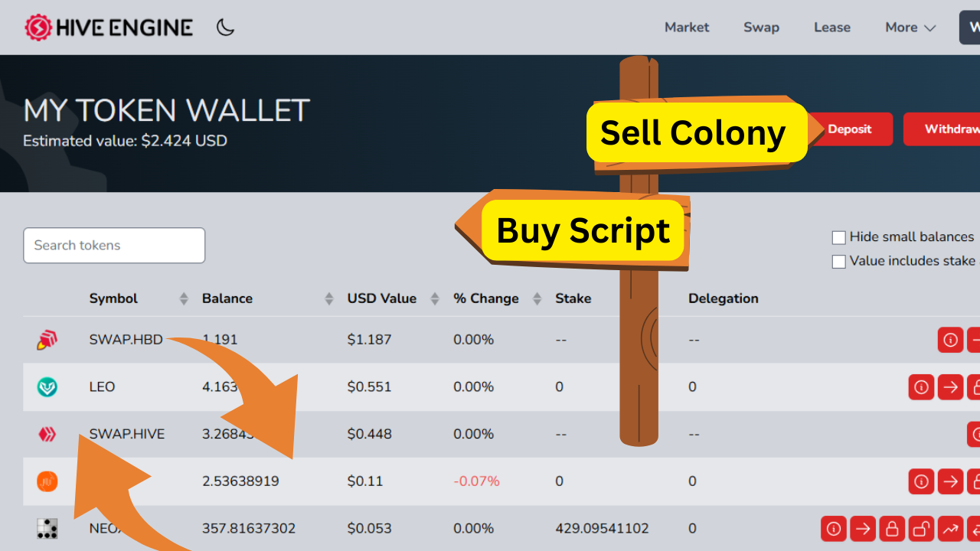Enable the Hide small balances checkbox
This screenshot has height=551, width=980.
(x=838, y=237)
